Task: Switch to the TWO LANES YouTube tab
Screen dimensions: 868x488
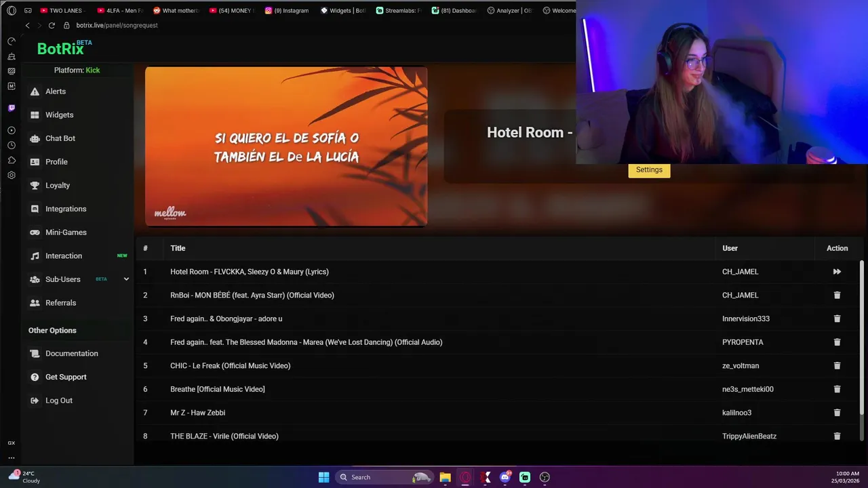Action: click(64, 11)
